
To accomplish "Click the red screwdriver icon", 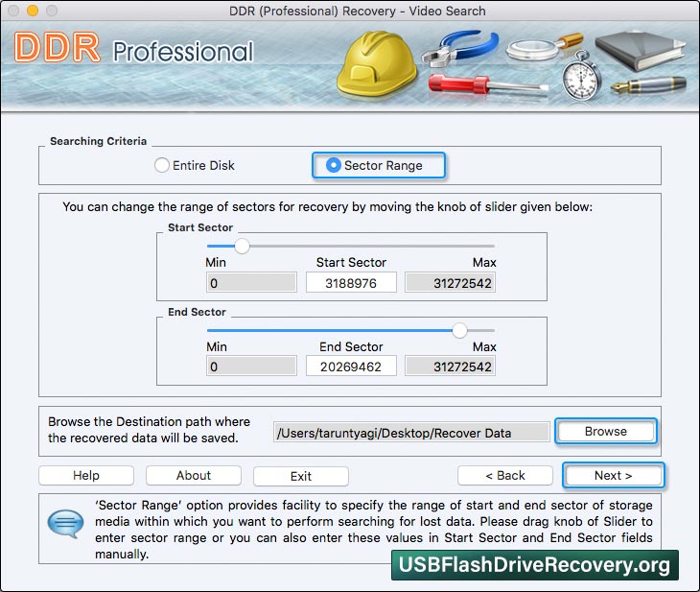I will 487,84.
